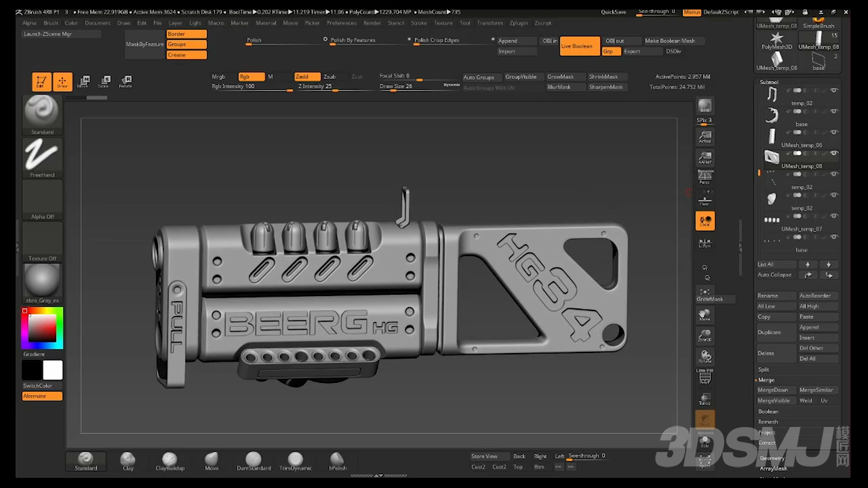Open the Texture Off selector
Screen dimensions: 868x488
pyautogui.click(x=42, y=242)
